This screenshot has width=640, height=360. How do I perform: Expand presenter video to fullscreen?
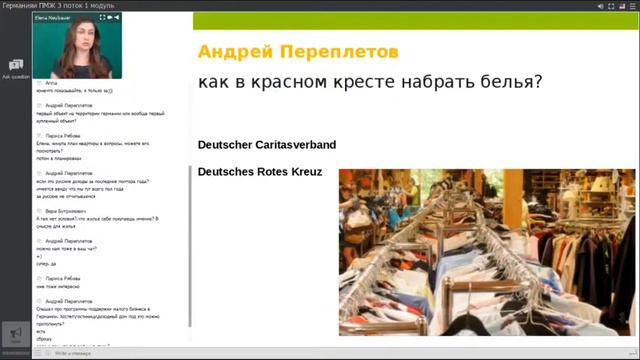coord(102,18)
